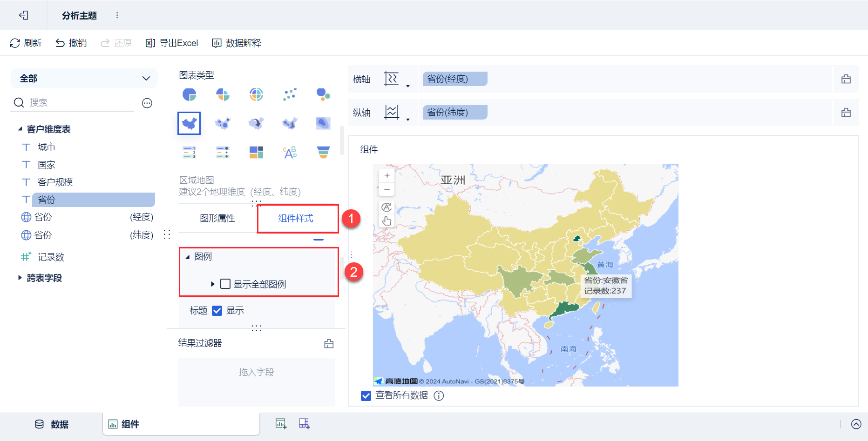Select the highlighted 省份 text field
868x441 pixels.
[93, 200]
